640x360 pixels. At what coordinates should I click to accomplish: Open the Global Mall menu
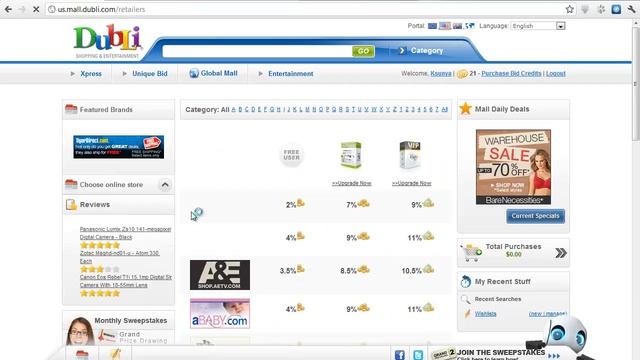pos(219,73)
